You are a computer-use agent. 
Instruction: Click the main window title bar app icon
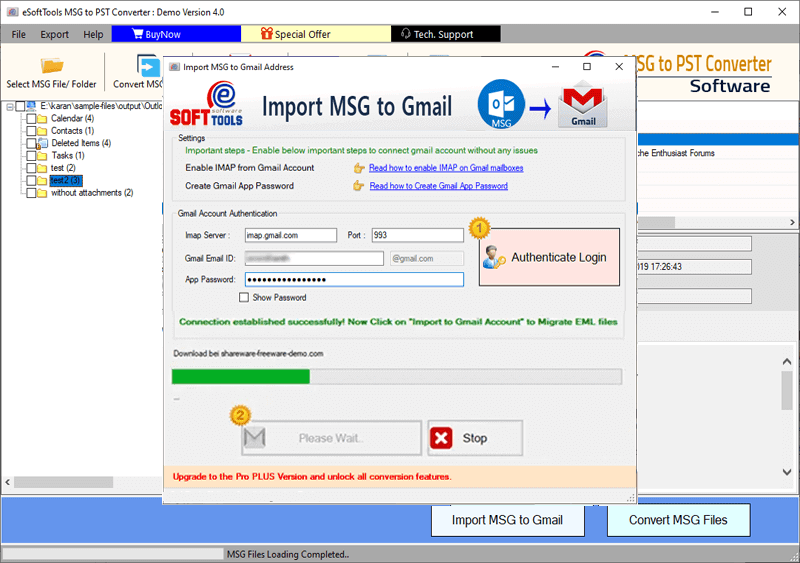13,12
